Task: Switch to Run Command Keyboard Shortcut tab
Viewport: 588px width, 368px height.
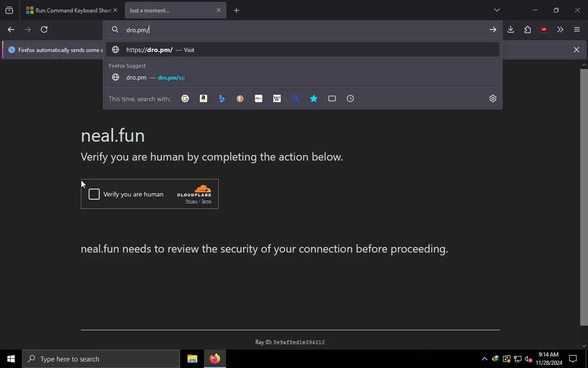Action: [69, 10]
